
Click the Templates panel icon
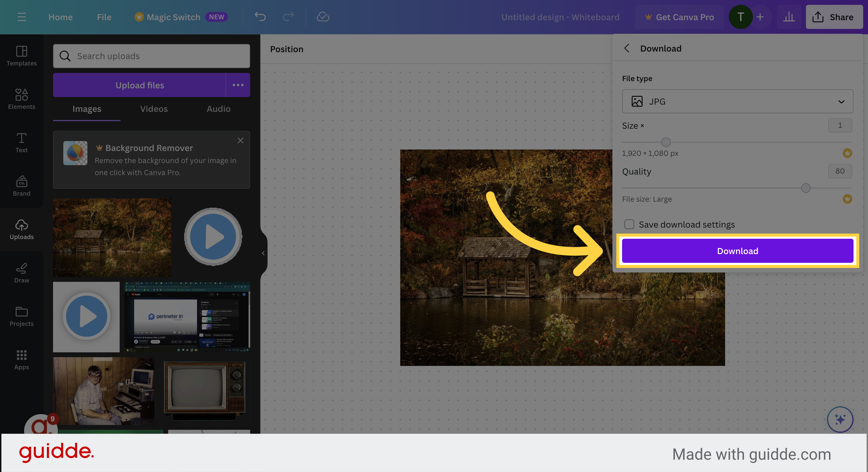[x=21, y=55]
